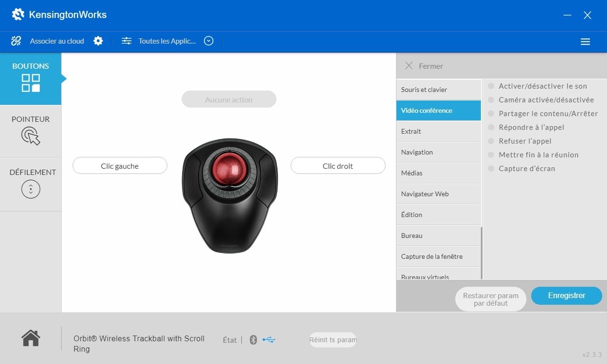
Task: Click the Bluetooth status icon
Action: [253, 340]
